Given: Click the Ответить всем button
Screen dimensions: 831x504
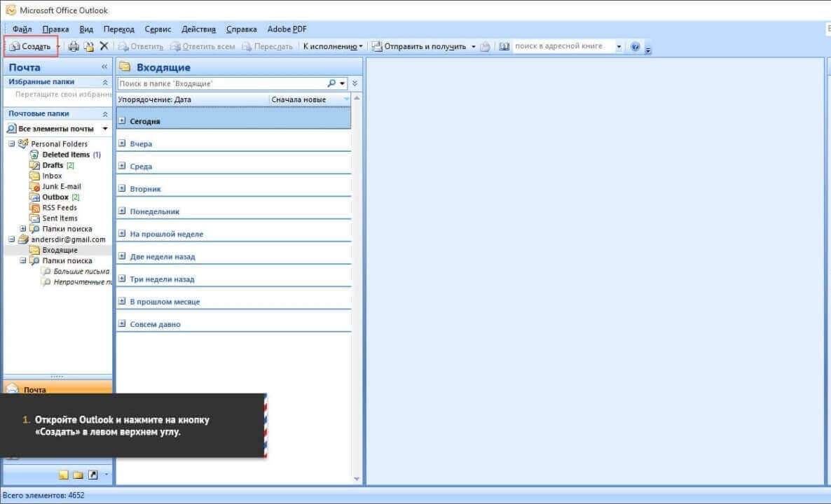Looking at the screenshot, I should (x=202, y=47).
